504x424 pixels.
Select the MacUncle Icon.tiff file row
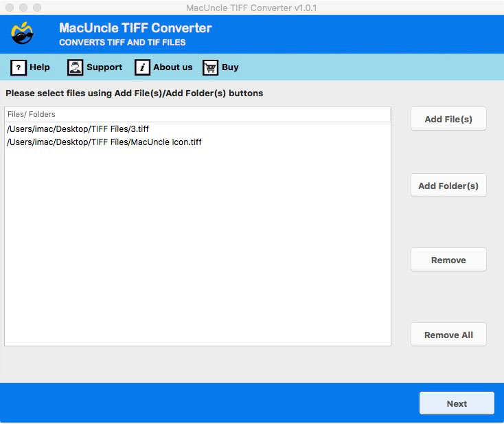198,142
